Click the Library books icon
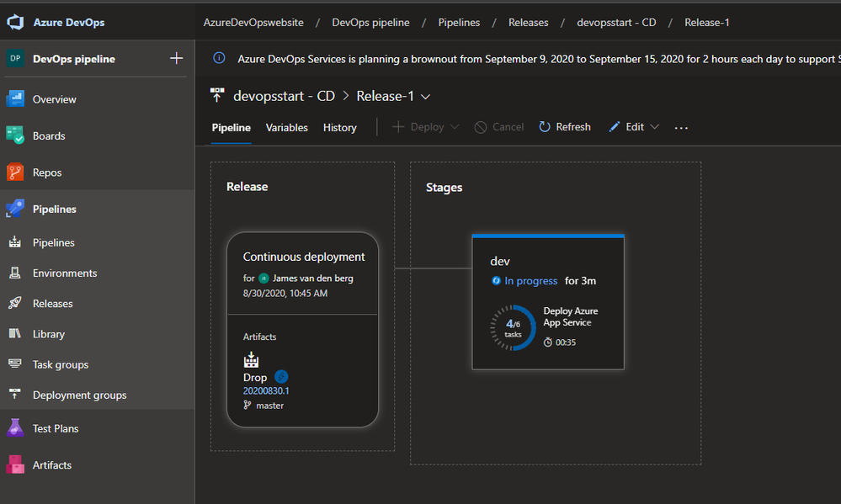 (x=15, y=333)
